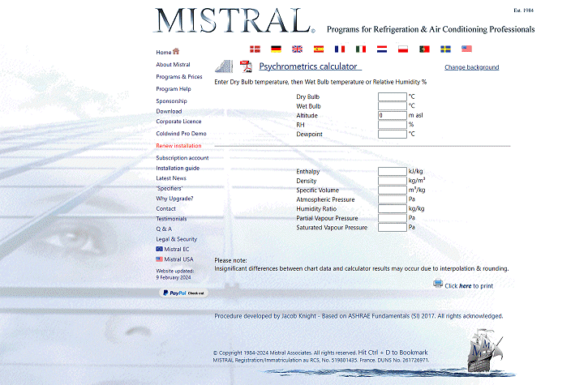The height and width of the screenshot is (385, 588).
Task: Click the Swedish flag icon
Action: point(445,49)
